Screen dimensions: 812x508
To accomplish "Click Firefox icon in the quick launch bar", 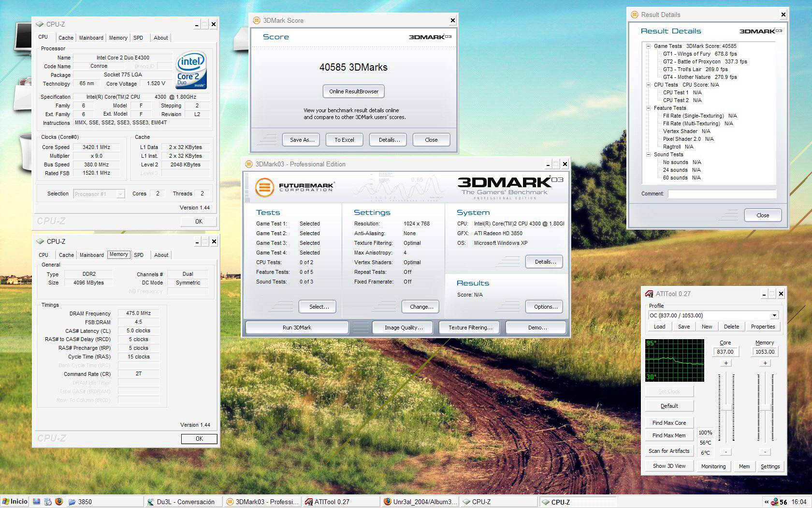I will pos(59,502).
